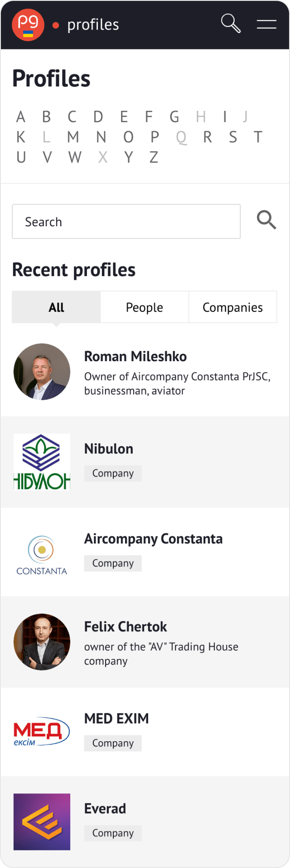Open the Felix Chertok profile link
The image size is (290, 868).
coord(126,627)
